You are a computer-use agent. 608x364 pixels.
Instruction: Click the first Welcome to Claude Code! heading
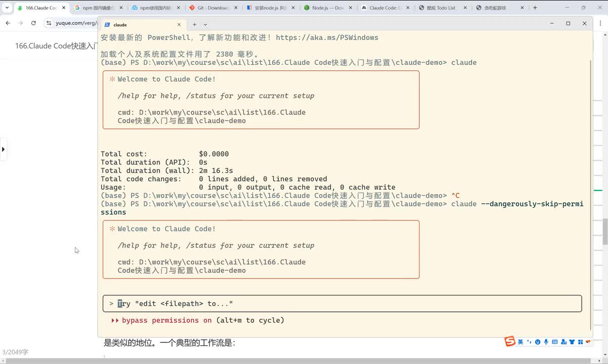tap(166, 79)
